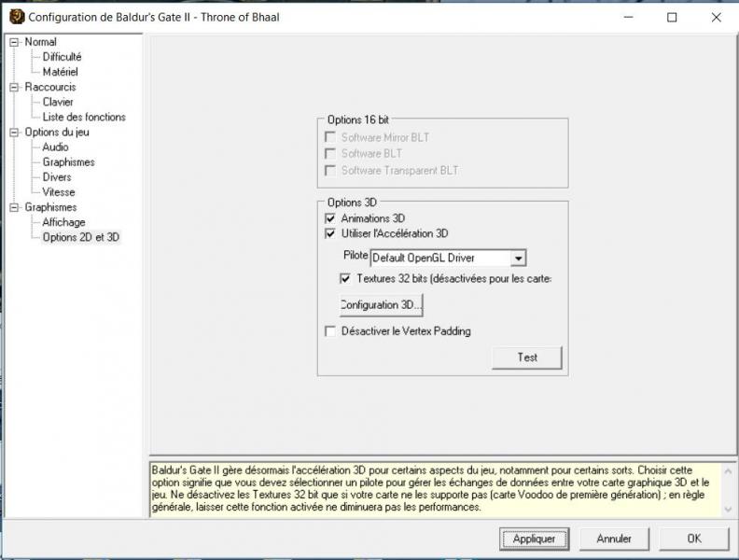
Task: Maximize the configuration window
Action: point(672,18)
